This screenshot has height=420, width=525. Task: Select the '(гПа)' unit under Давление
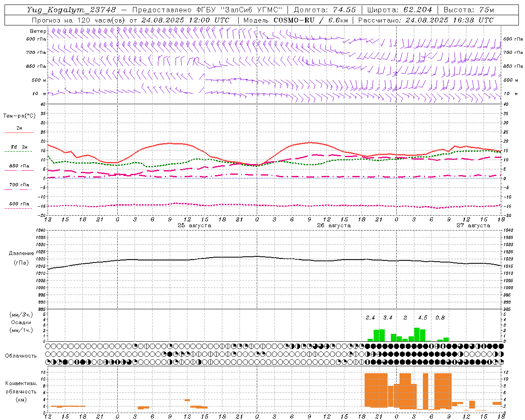[x=21, y=263]
